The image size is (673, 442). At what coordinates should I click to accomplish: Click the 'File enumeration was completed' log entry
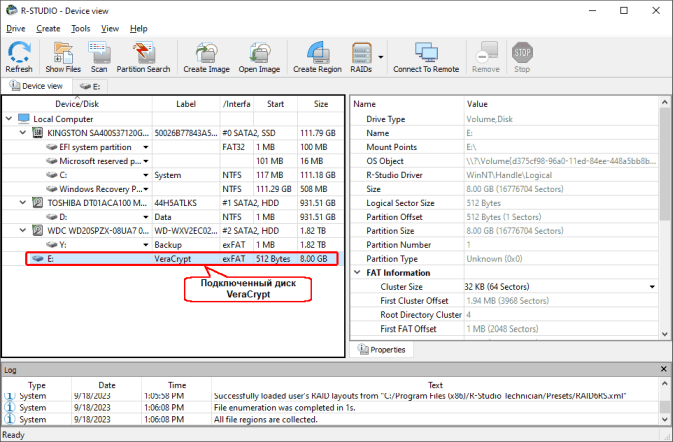pos(285,408)
